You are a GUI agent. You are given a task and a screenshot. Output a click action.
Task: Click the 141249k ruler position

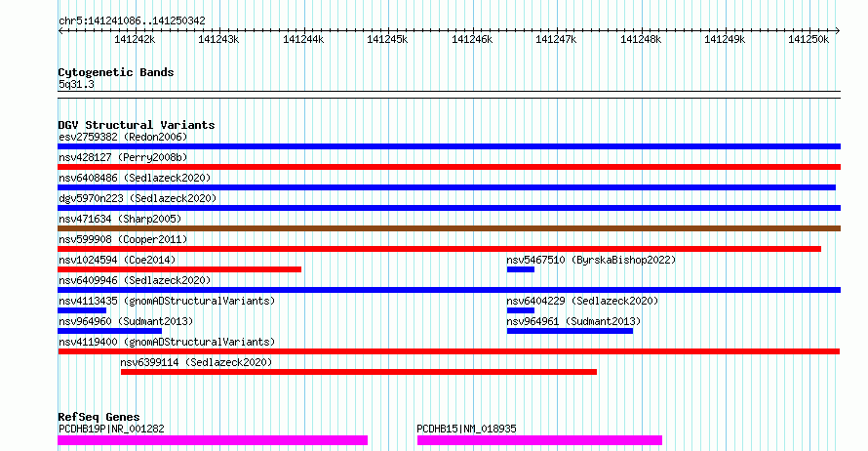tap(726, 39)
